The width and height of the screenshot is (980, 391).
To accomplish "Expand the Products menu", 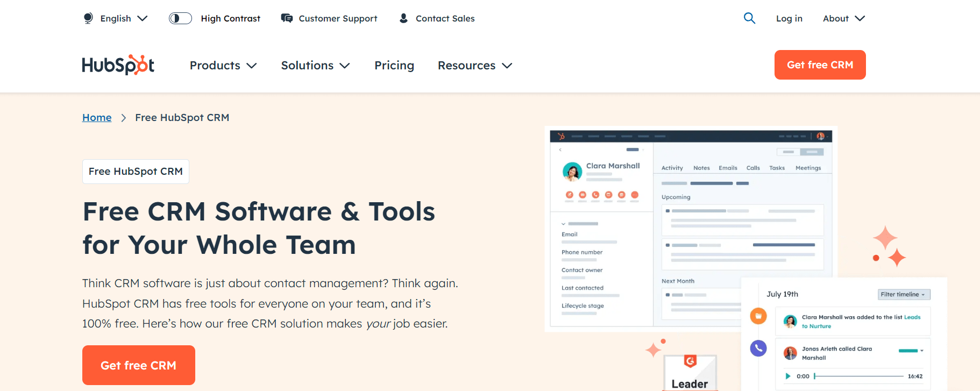I will click(223, 65).
